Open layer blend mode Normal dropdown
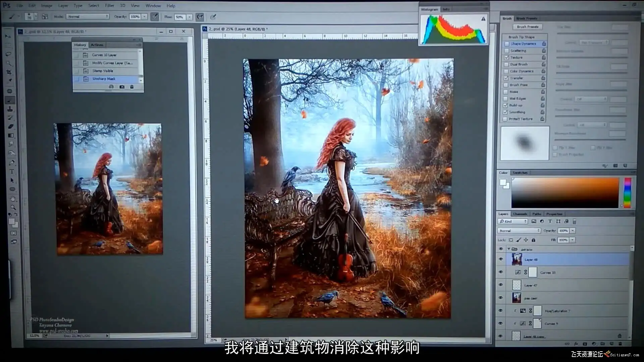 pyautogui.click(x=519, y=231)
